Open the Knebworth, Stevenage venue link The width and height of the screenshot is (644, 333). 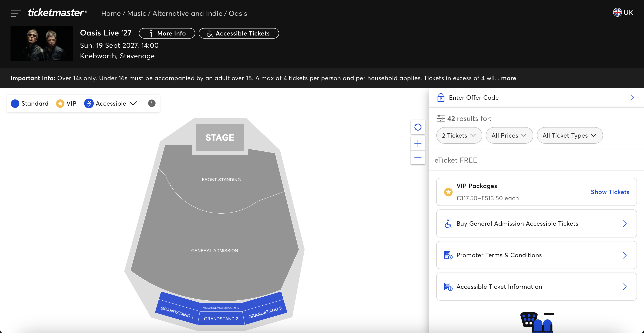(x=117, y=56)
